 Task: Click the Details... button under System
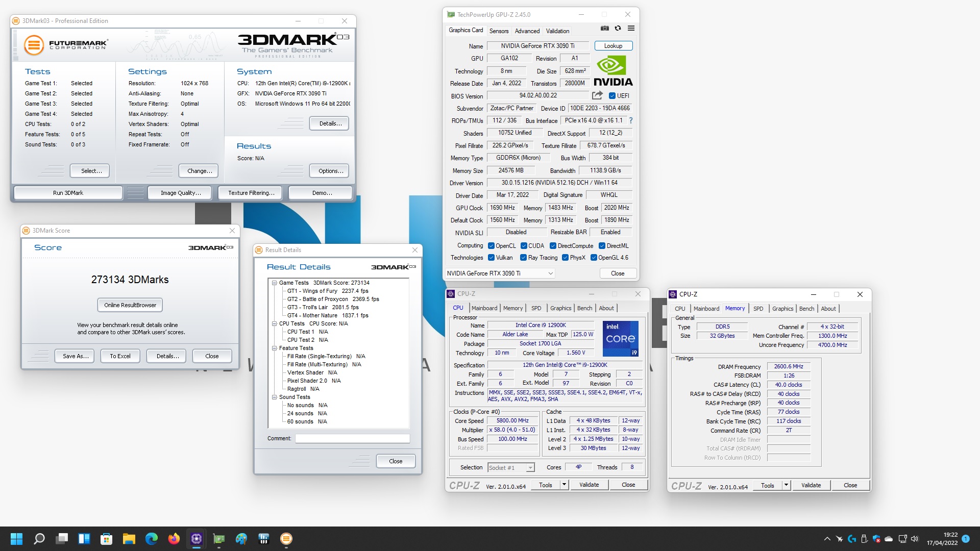pos(329,123)
